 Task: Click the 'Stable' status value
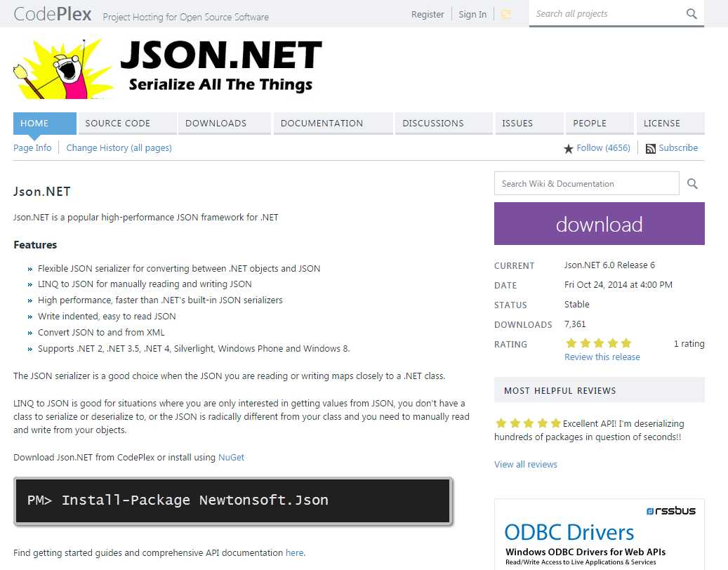point(576,305)
